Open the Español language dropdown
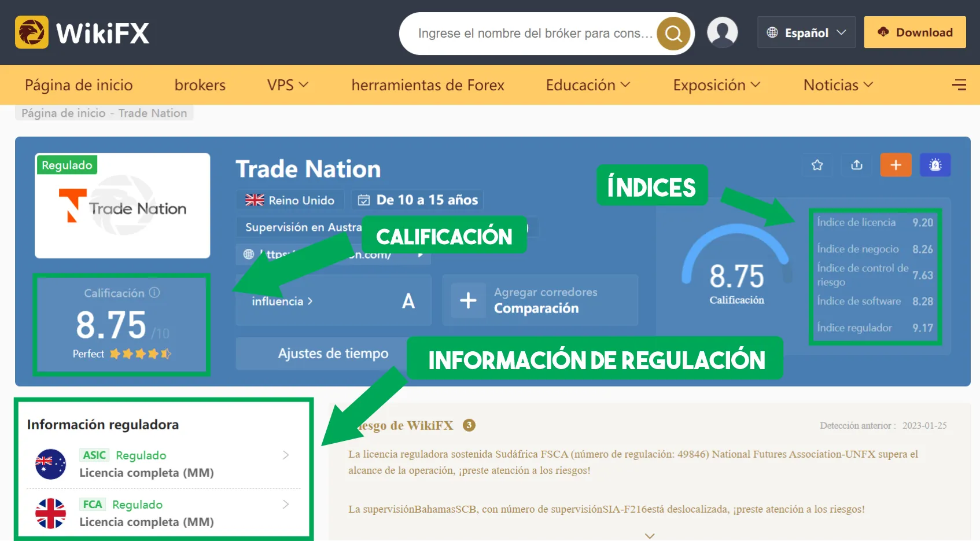Image resolution: width=980 pixels, height=541 pixels. [806, 32]
